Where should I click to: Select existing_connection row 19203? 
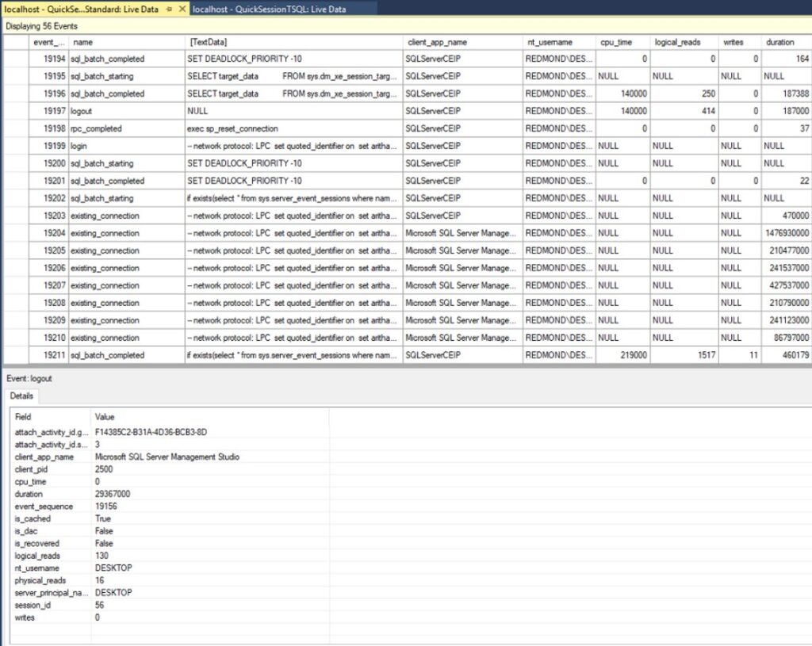click(408, 216)
